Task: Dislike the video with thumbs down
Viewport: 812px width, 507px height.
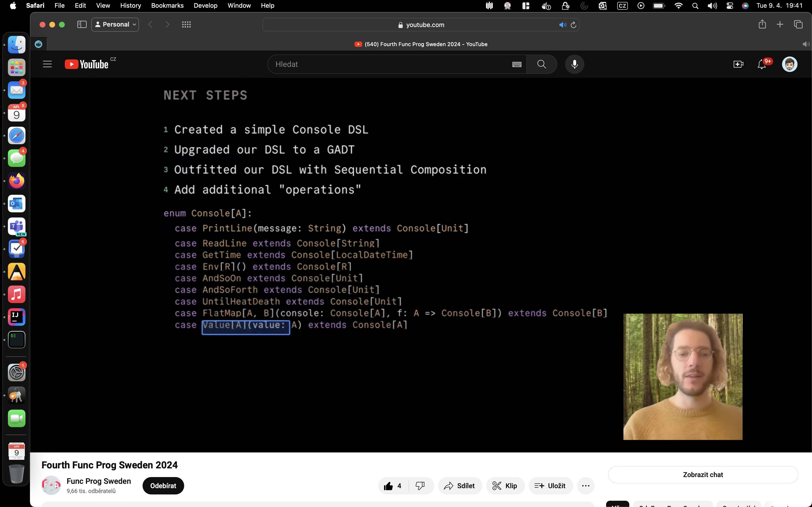Action: pyautogui.click(x=420, y=486)
